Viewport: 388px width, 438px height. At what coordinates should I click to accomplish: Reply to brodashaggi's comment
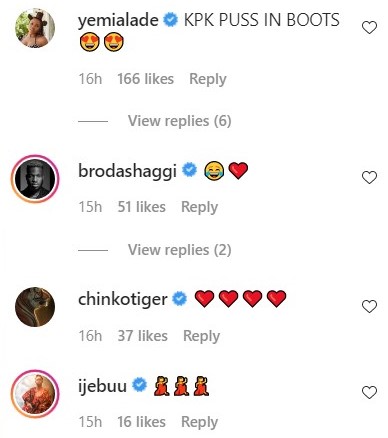click(x=199, y=207)
